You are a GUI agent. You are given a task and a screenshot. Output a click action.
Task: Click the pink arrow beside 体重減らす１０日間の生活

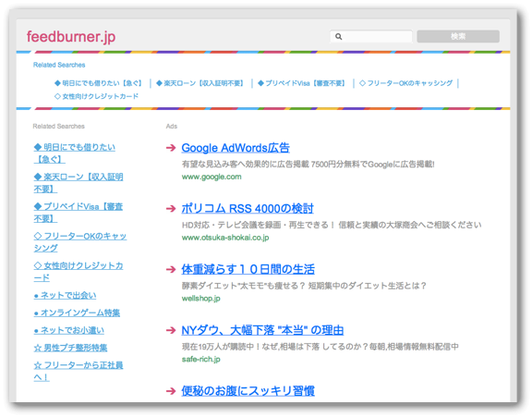point(171,269)
